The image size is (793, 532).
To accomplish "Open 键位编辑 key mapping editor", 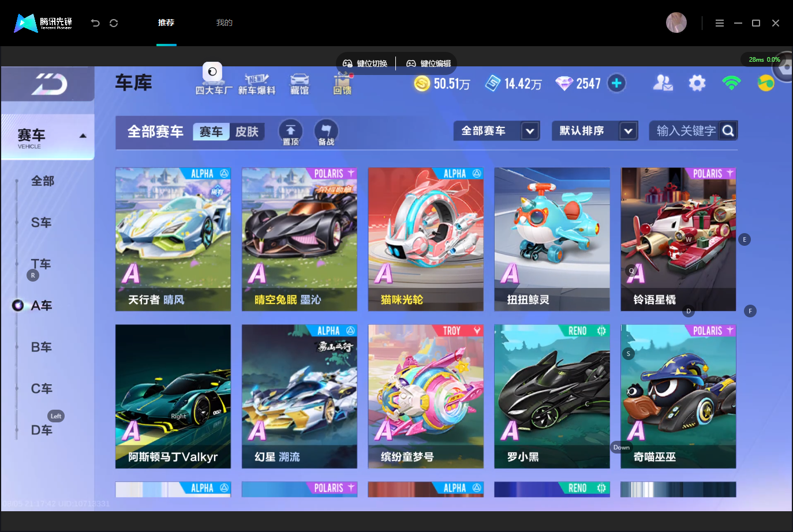I will (429, 63).
